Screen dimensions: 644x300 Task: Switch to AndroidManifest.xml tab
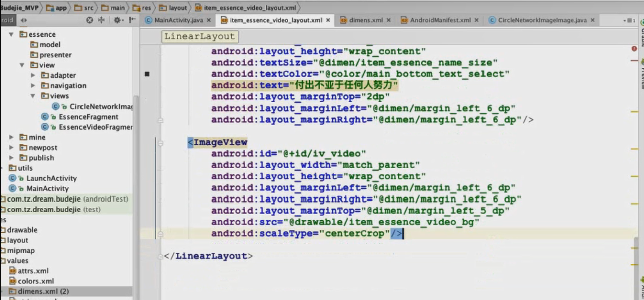pyautogui.click(x=440, y=20)
